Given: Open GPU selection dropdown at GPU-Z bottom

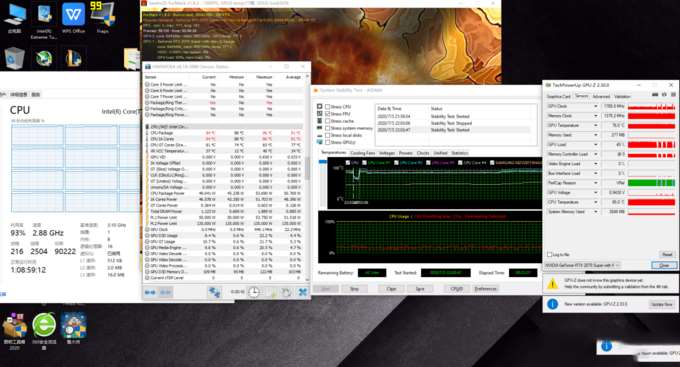Looking at the screenshot, I should click(x=583, y=265).
